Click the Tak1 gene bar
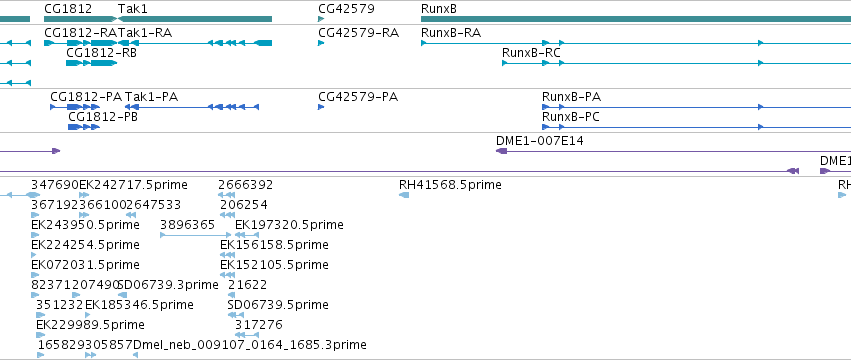Viewport: 851px width, 360px height. pyautogui.click(x=195, y=19)
